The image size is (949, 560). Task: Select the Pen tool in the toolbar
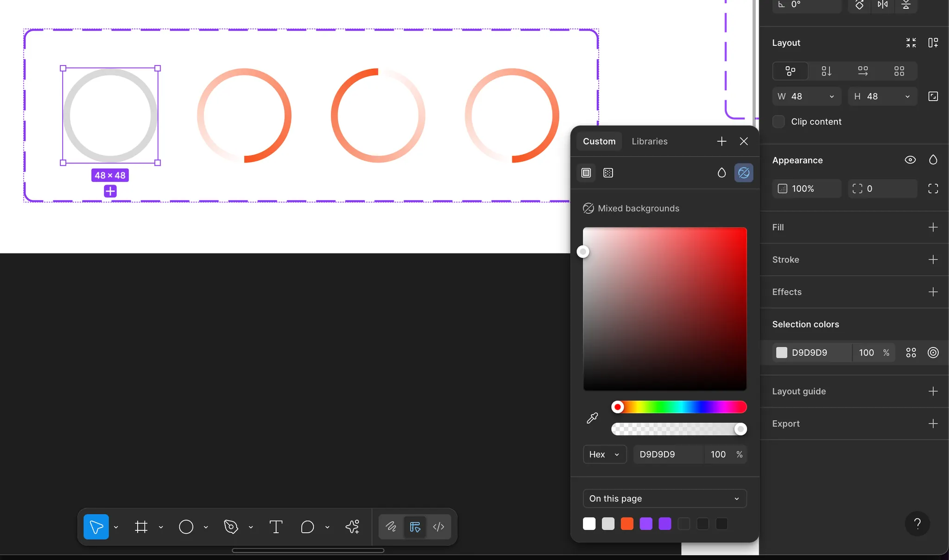[231, 527]
